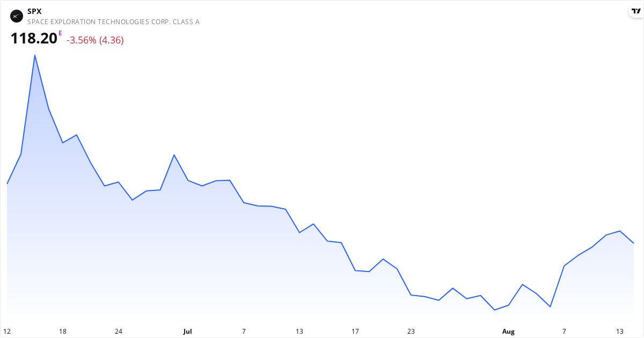Click the SpaceX round company logo
Image resolution: width=644 pixels, height=338 pixels.
pos(17,16)
